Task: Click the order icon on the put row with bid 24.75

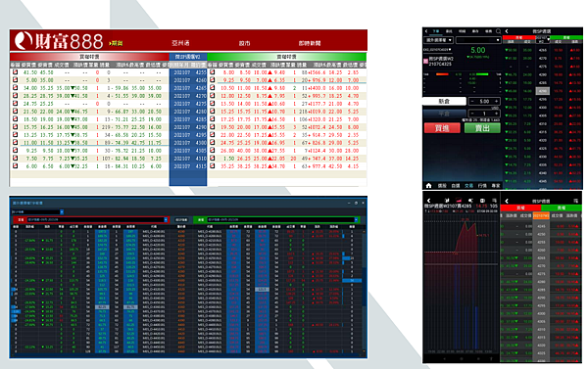Action: click(16, 104)
